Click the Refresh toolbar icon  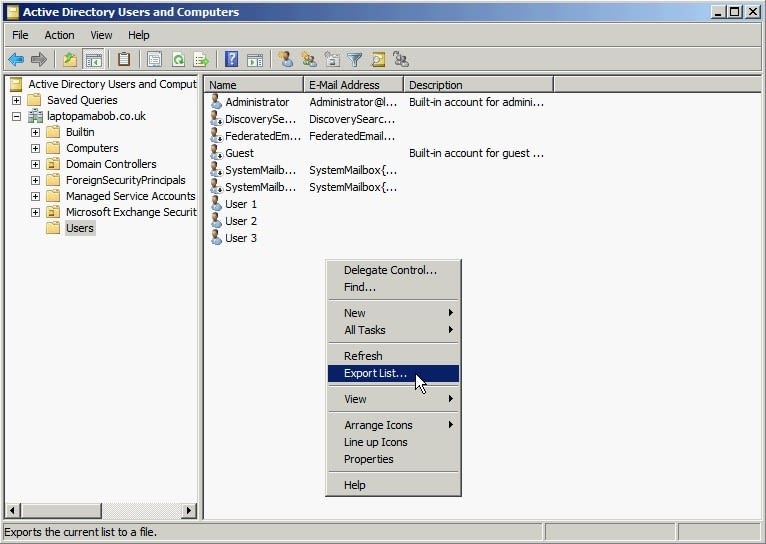178,60
